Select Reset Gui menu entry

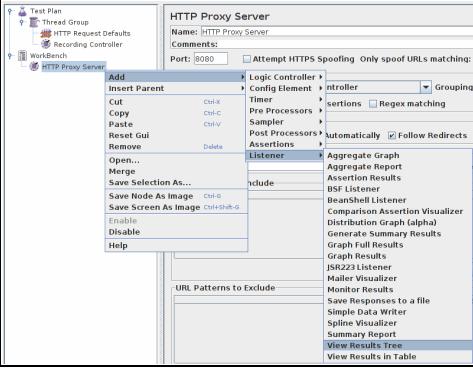click(176, 135)
